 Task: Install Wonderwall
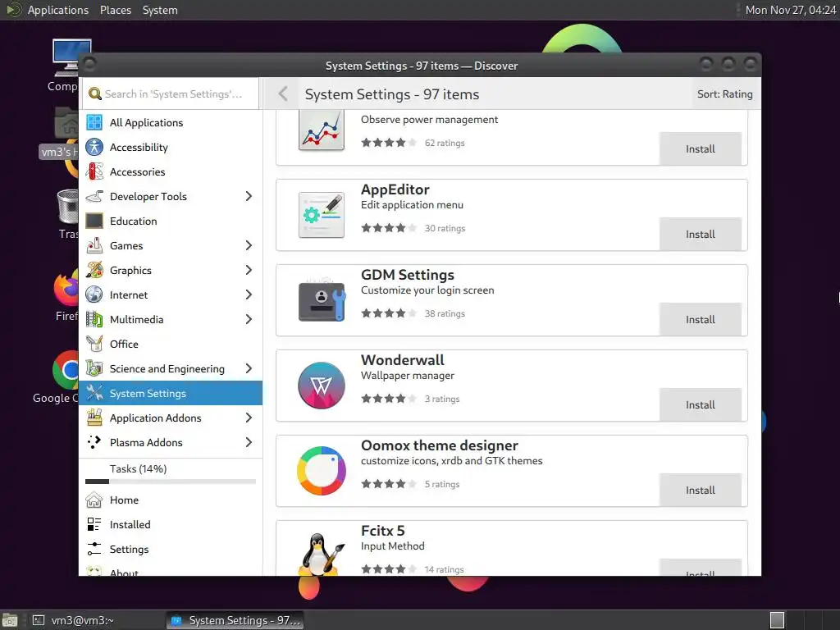tap(701, 405)
